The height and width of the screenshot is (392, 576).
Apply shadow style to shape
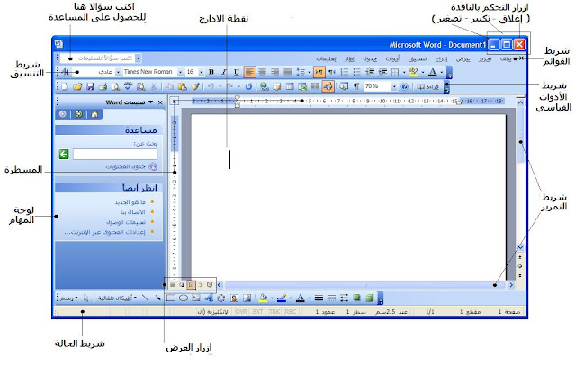[x=356, y=298]
